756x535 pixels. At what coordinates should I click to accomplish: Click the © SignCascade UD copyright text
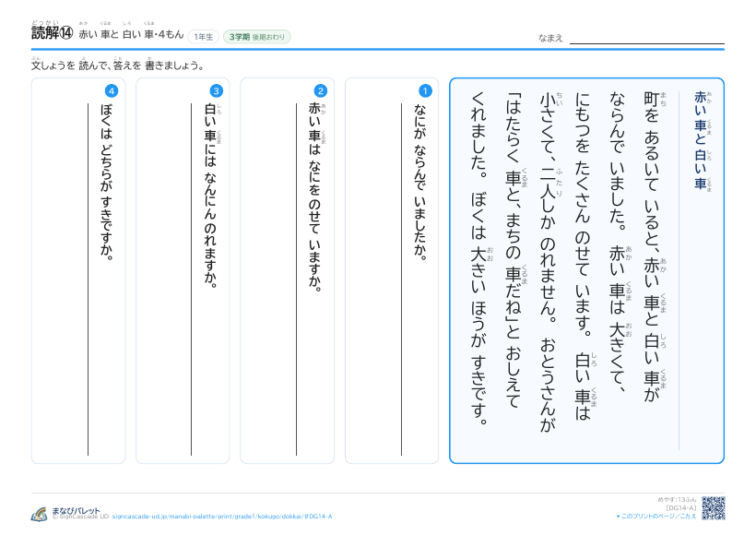pos(80,517)
